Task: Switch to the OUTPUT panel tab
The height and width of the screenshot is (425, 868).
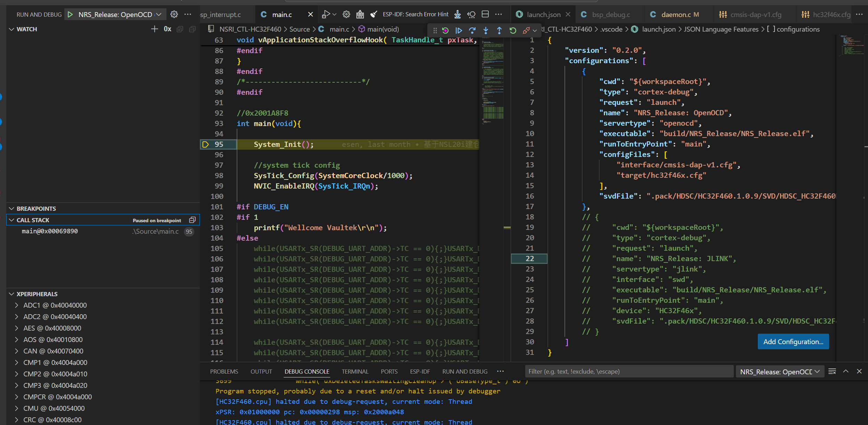Action: click(x=261, y=372)
